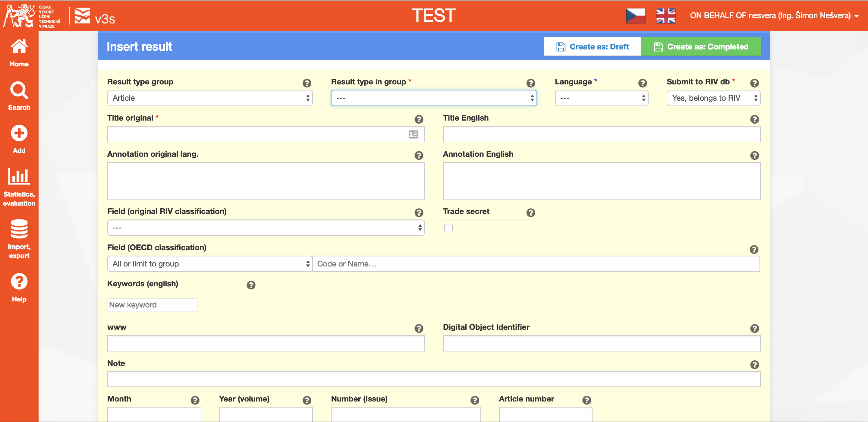Open Statistics, evaluation in the sidebar
868x422 pixels.
(x=19, y=187)
